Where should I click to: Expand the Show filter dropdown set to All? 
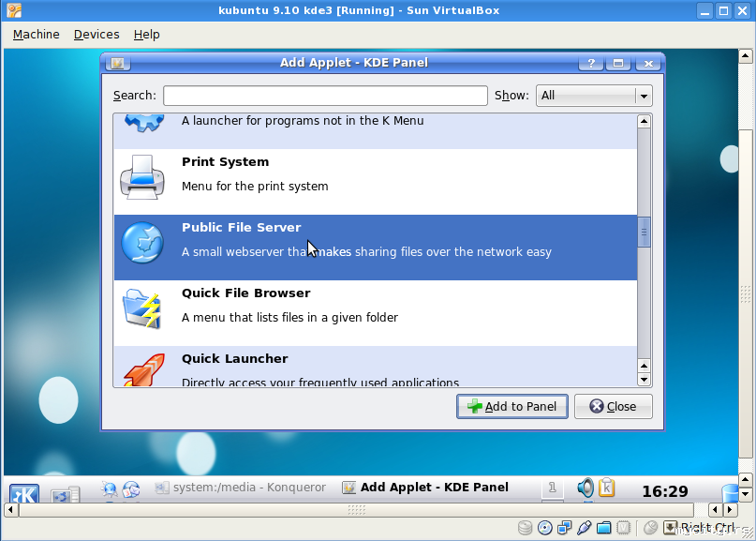coord(594,96)
